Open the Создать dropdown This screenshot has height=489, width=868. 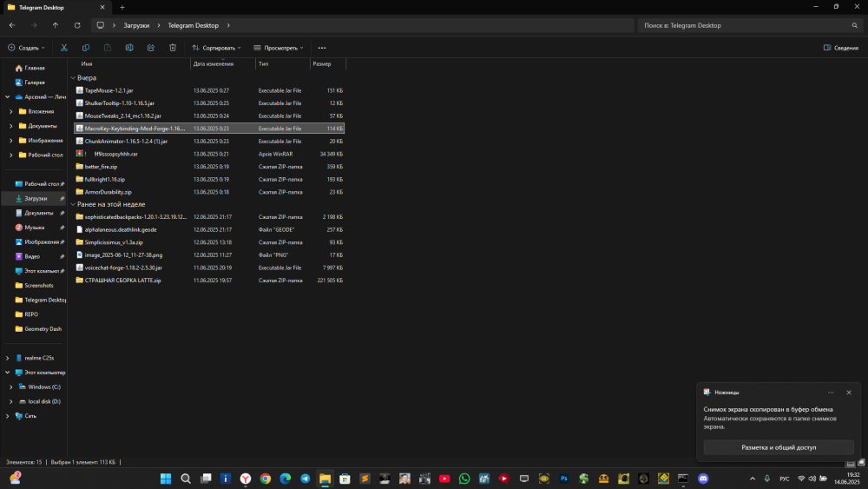[27, 48]
